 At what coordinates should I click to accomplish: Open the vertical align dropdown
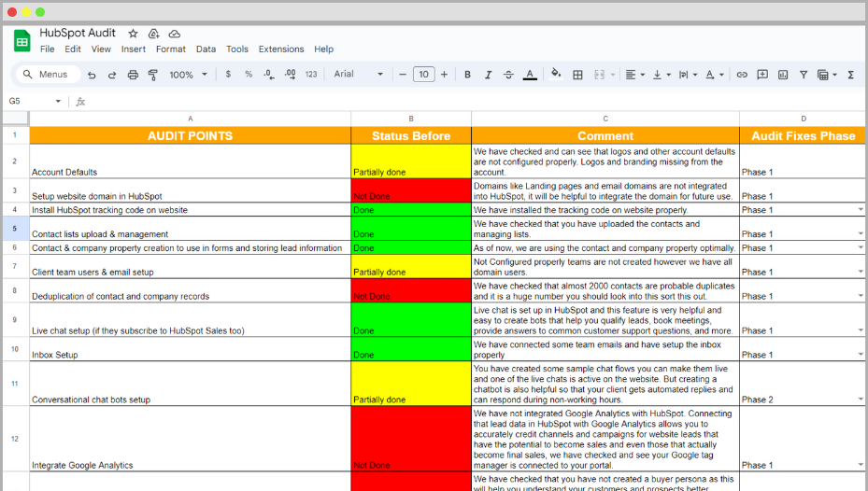(x=662, y=75)
